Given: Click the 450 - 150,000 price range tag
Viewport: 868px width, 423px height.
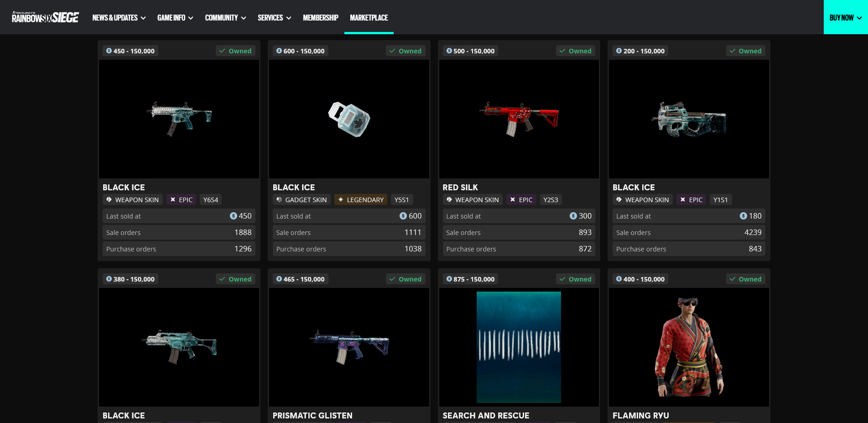Looking at the screenshot, I should (130, 51).
